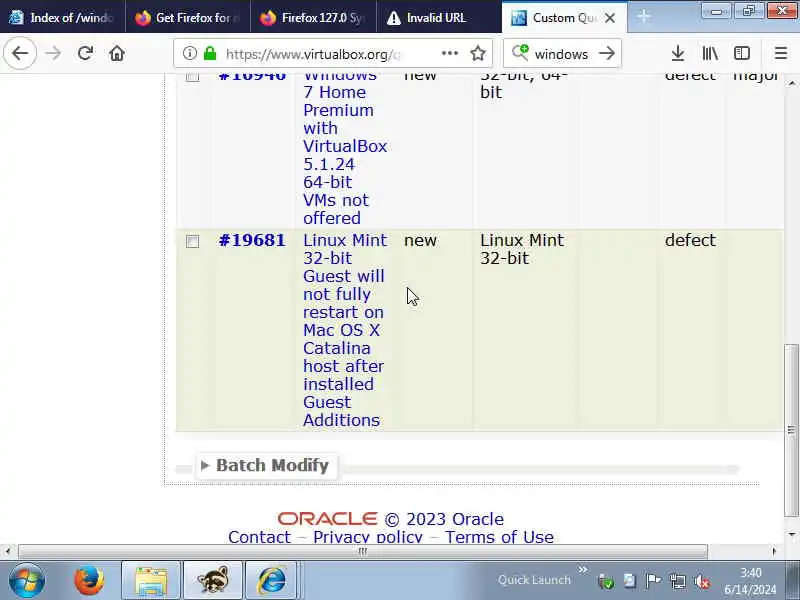This screenshot has width=800, height=600.
Task: Open the Privacy policy footer link
Action: click(368, 537)
